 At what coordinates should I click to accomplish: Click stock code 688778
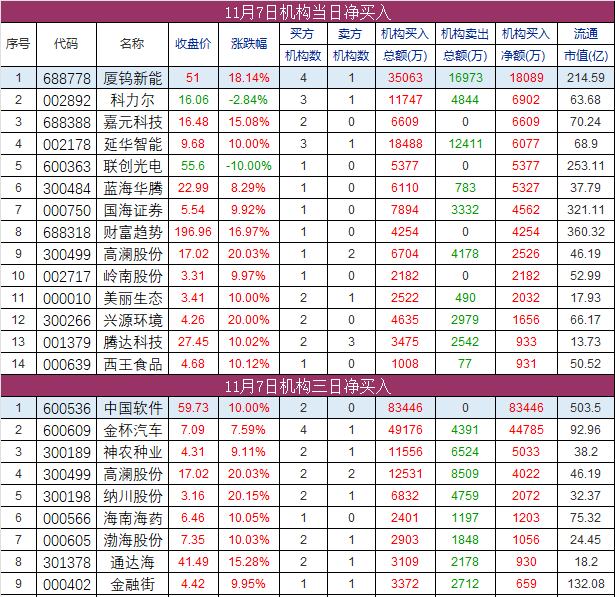(x=67, y=78)
